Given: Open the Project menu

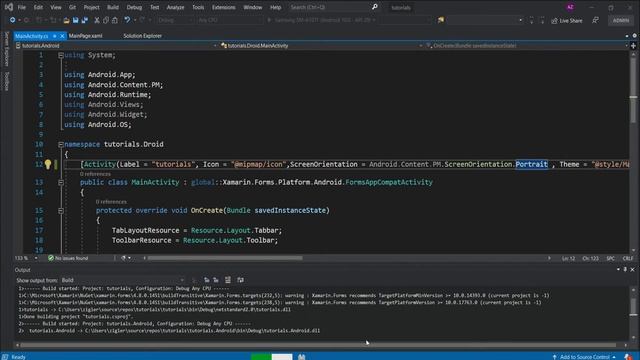Looking at the screenshot, I should pyautogui.click(x=91, y=7).
